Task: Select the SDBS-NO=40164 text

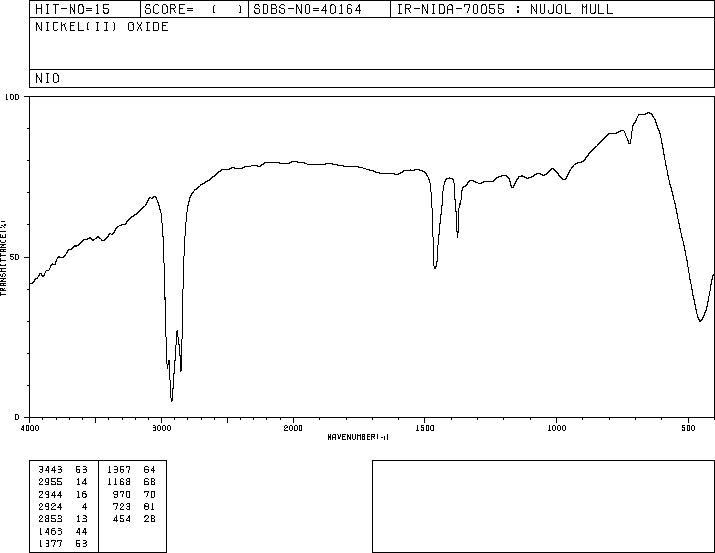Action: tap(307, 9)
